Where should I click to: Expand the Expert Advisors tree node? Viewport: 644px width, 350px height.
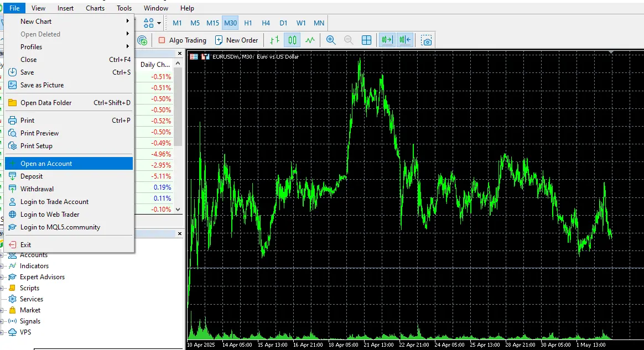pos(2,277)
